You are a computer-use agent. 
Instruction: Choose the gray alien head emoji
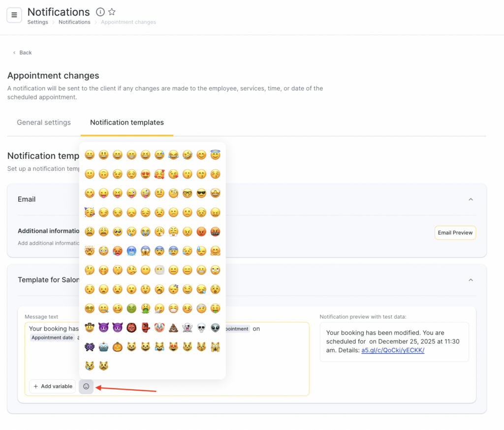(215, 328)
